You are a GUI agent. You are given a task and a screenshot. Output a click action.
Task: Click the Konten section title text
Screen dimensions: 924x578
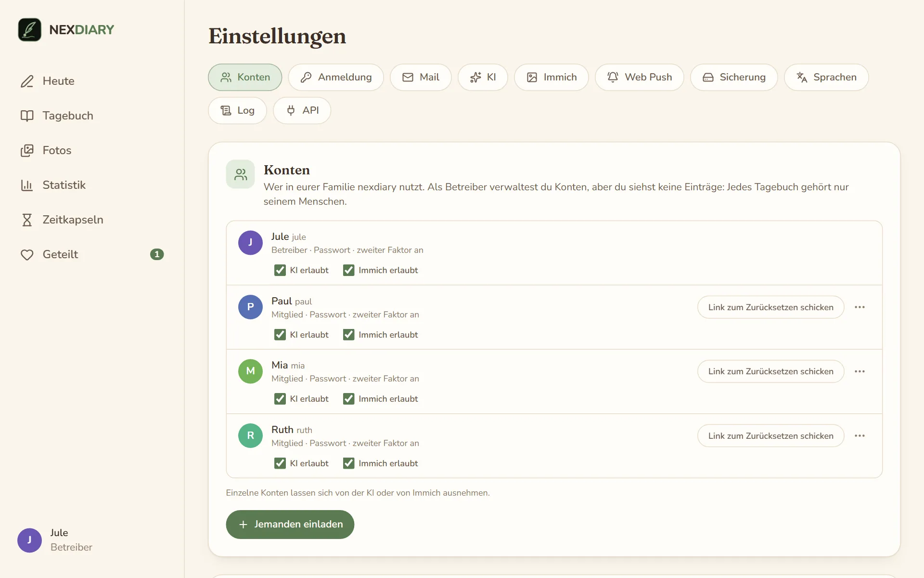tap(287, 170)
